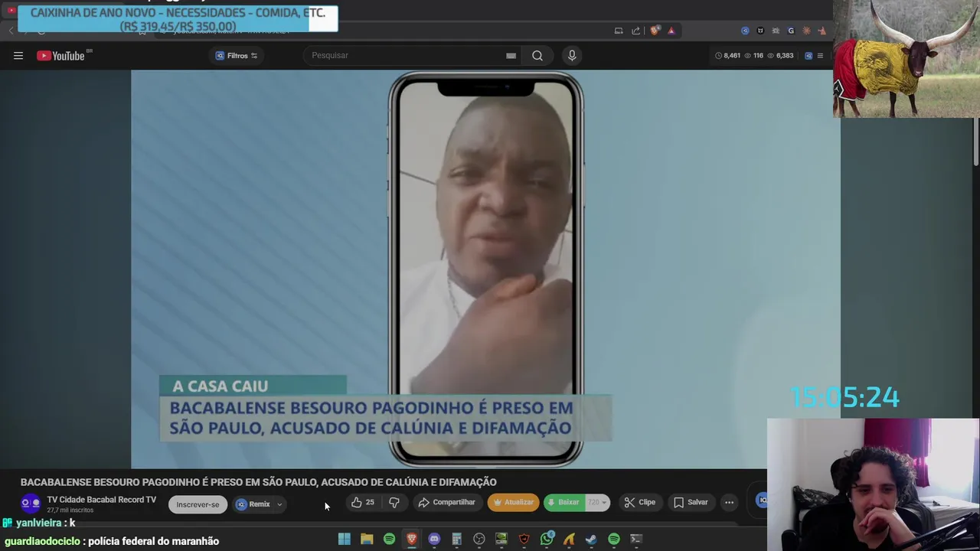980x551 pixels.
Task: Open red shield app in taskbar
Action: point(524,539)
